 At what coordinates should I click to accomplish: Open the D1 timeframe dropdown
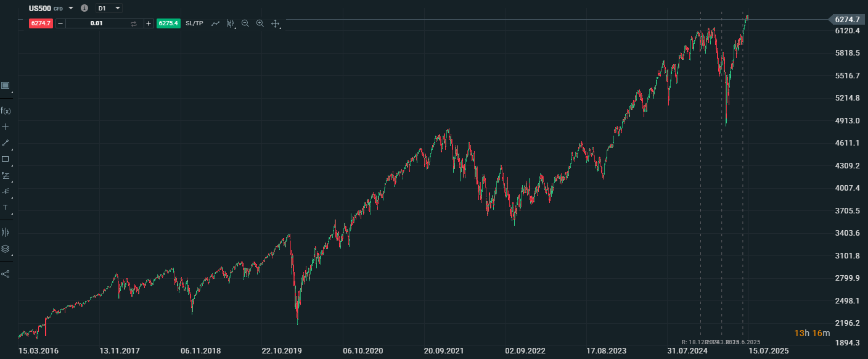click(x=109, y=8)
